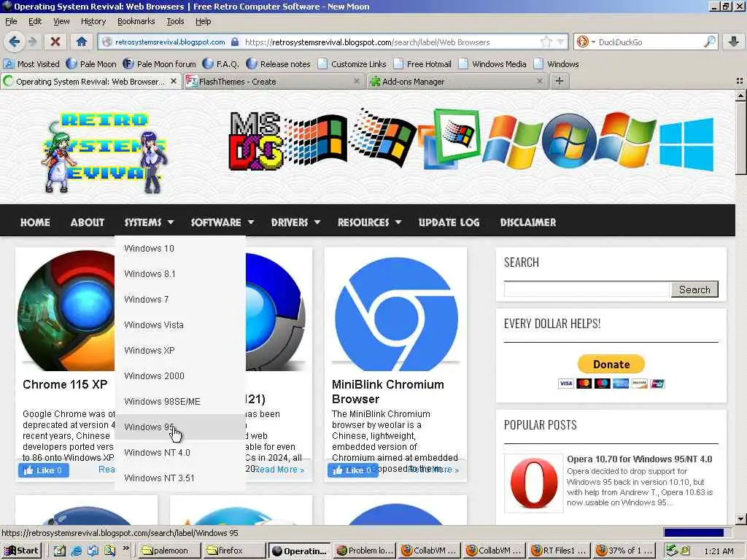Open the History menu
Image resolution: width=747 pixels, height=560 pixels.
click(x=93, y=21)
